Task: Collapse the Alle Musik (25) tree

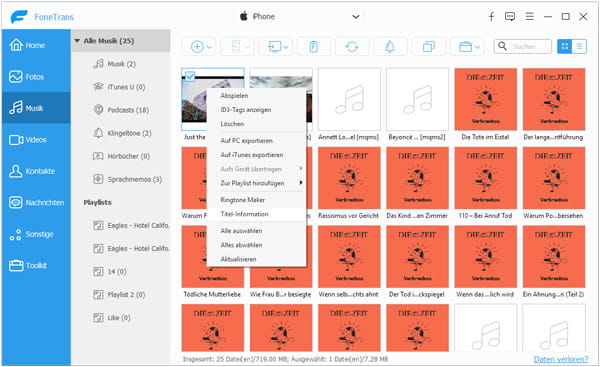Action: 77,41
